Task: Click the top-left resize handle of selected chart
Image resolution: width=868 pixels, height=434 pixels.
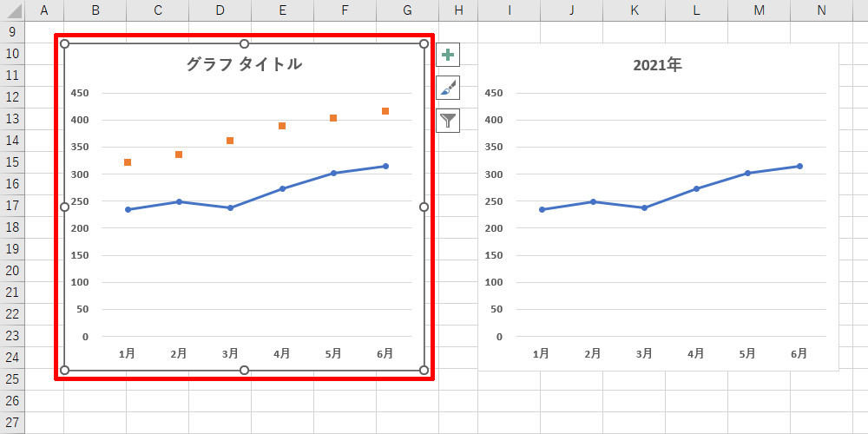Action: pyautogui.click(x=64, y=43)
